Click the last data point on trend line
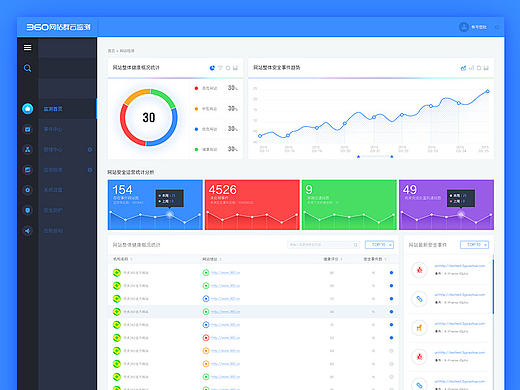Image resolution: width=520 pixels, height=390 pixels. 488,91
